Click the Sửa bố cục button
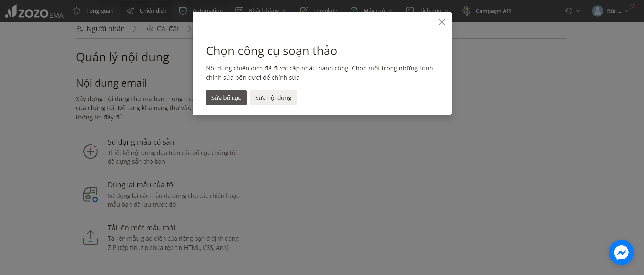Viewport: 644px width, 275px height. 226,98
